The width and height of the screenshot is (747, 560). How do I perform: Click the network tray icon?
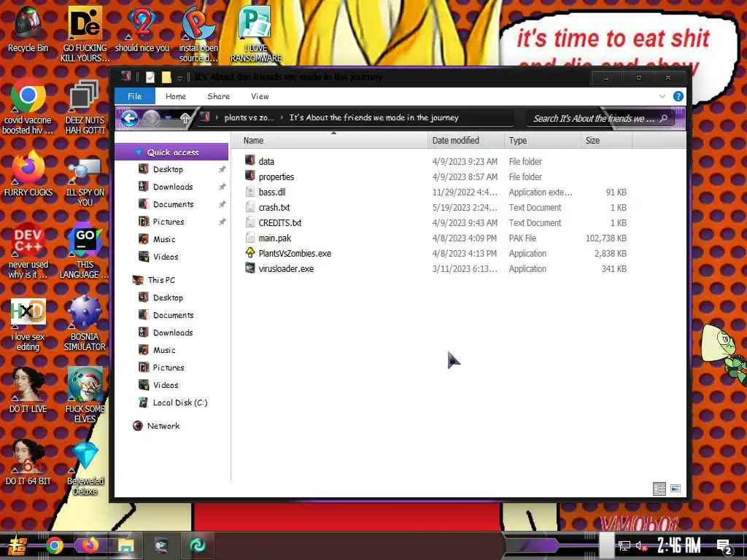pyautogui.click(x=624, y=545)
